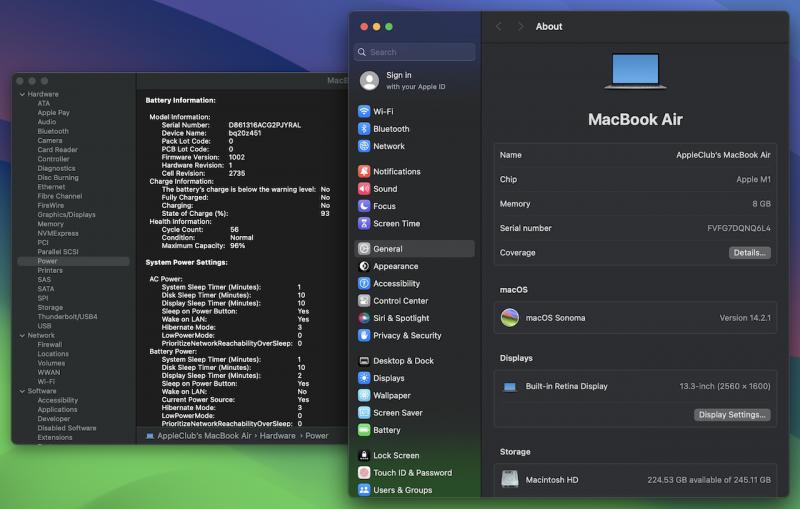Open Touch ID & Password icon
The image size is (800, 509).
click(365, 473)
